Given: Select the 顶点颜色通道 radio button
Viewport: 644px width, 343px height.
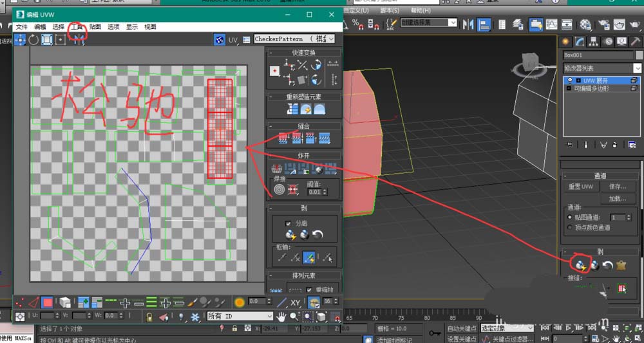Looking at the screenshot, I should tap(570, 227).
